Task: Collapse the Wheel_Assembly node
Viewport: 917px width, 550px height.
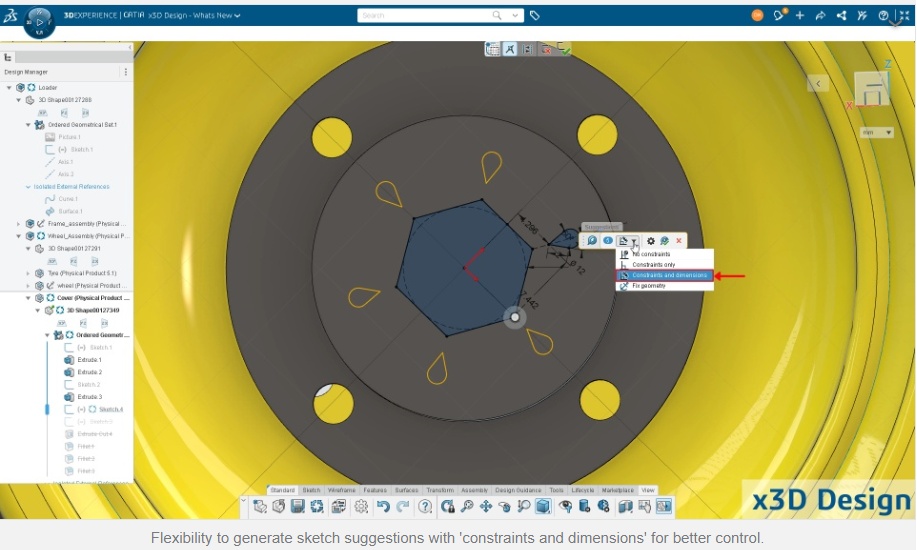Action: (19, 236)
